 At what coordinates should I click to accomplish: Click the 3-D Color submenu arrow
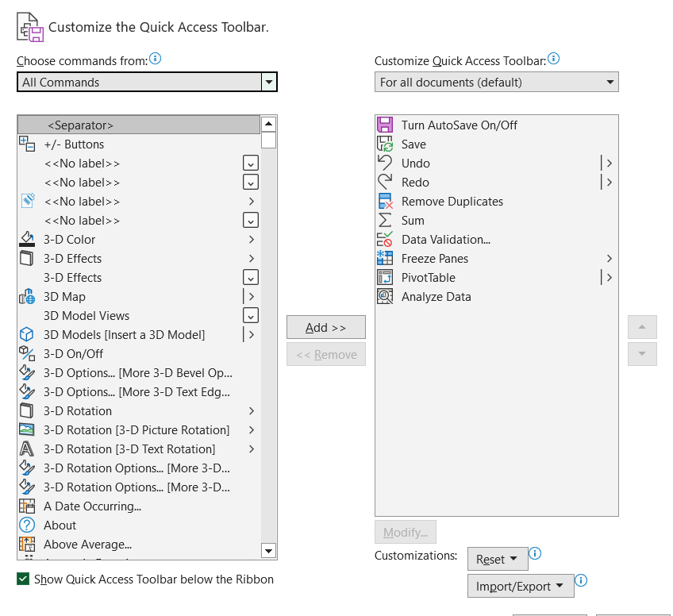[252, 239]
